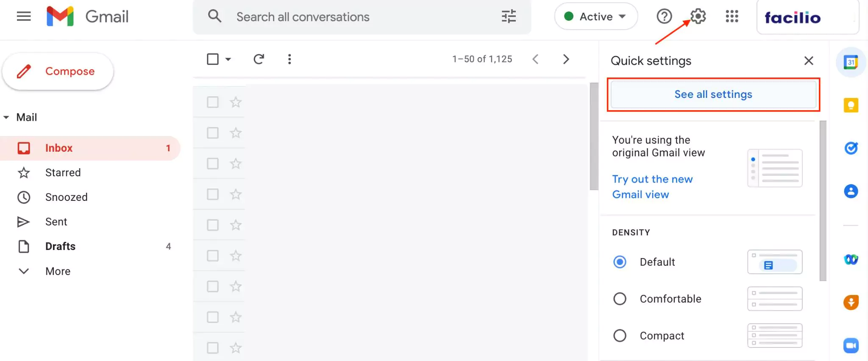
Task: Check the third email row checkbox
Action: click(213, 164)
